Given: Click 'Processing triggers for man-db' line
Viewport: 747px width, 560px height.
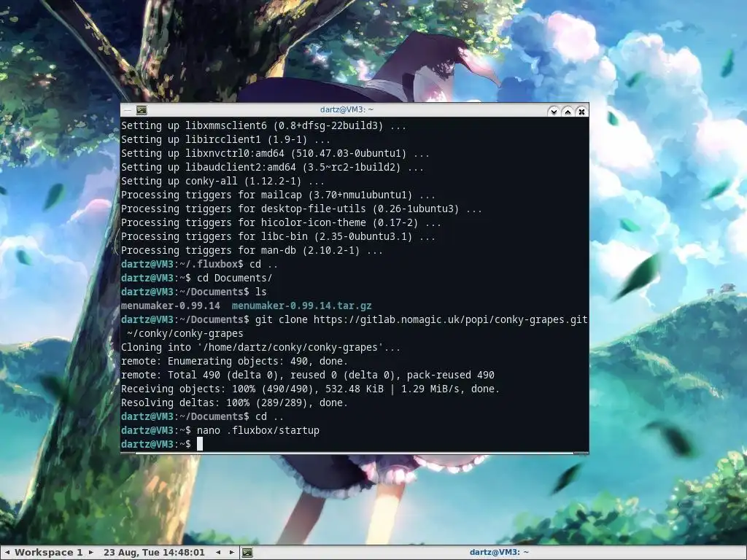Looking at the screenshot, I should click(x=252, y=251).
